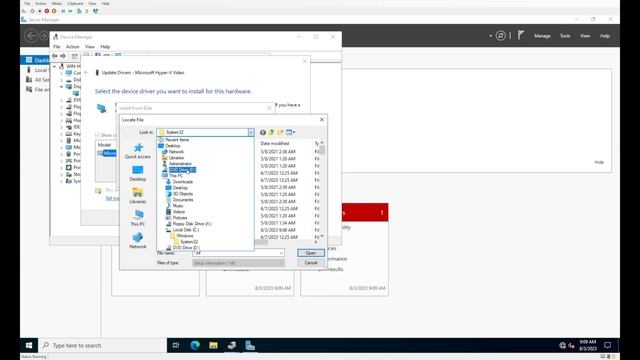Click Server Manager back arrow button
The width and height of the screenshot is (640, 360).
click(x=31, y=36)
